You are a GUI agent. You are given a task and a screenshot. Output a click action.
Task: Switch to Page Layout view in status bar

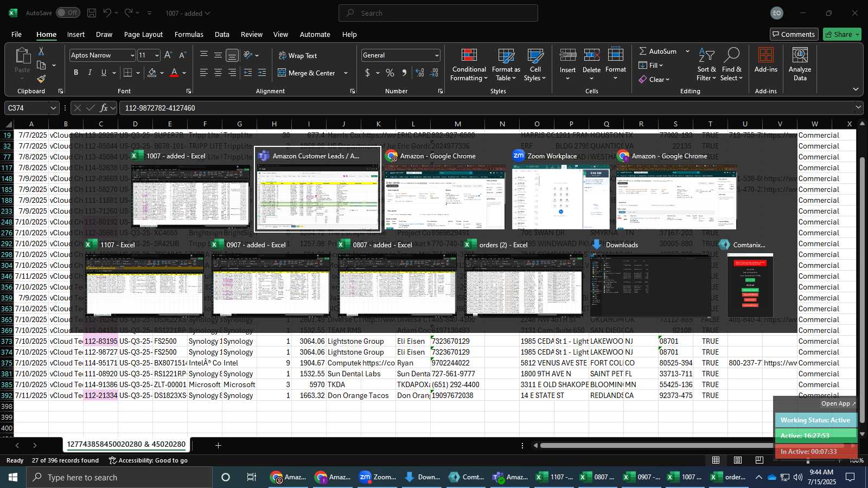[738, 460]
